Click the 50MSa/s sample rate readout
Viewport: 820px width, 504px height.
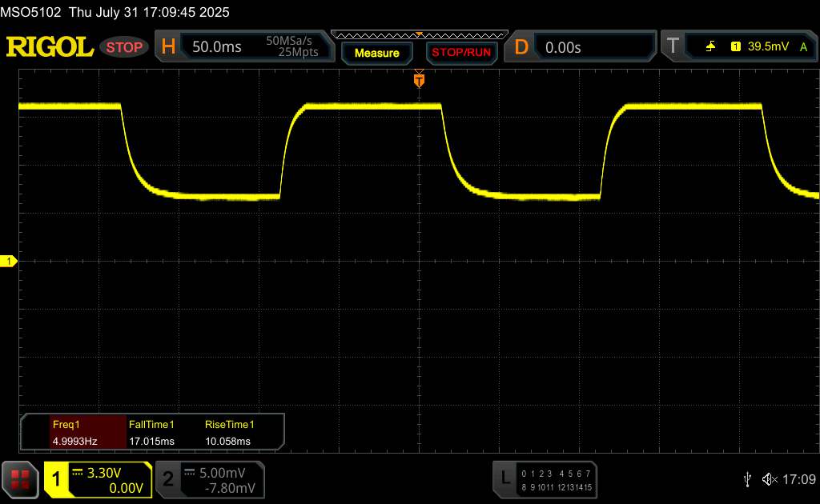[288, 41]
